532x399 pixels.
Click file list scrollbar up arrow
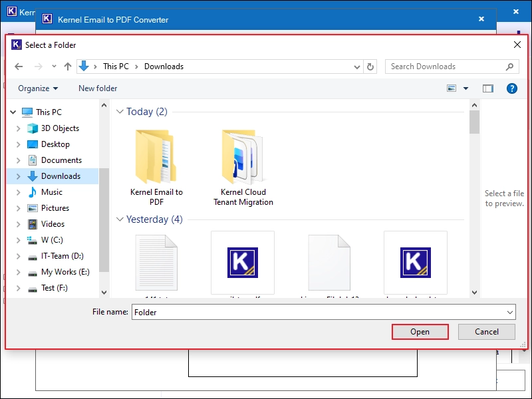coord(474,105)
